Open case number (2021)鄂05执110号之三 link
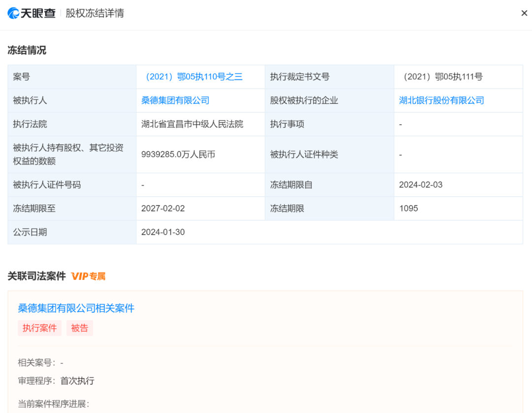The image size is (532, 413). click(x=192, y=77)
